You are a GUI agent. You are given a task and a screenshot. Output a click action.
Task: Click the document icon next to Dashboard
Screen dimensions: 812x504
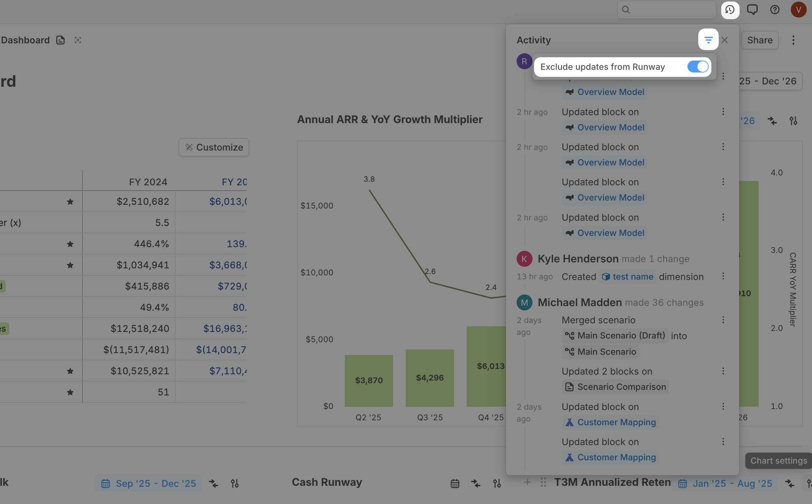click(60, 40)
